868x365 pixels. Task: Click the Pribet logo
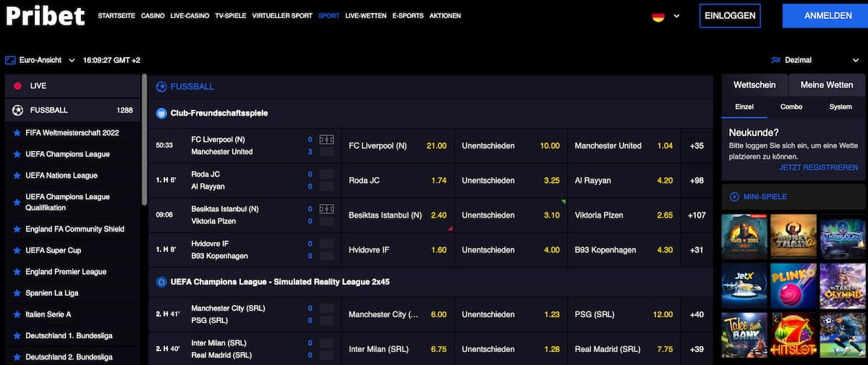tap(45, 14)
